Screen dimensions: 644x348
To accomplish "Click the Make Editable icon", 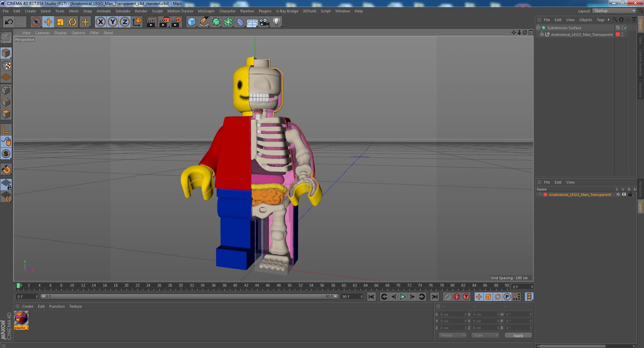I will (x=6, y=38).
